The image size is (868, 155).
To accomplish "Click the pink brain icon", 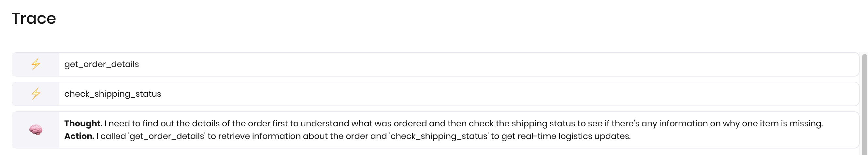I will tap(36, 130).
